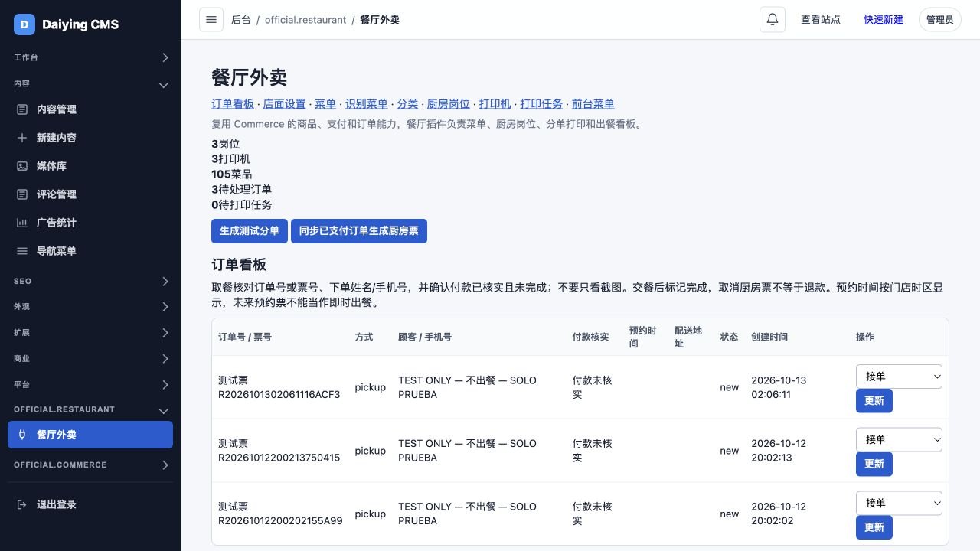The image size is (980, 551).
Task: Click the 管理员 account button
Action: tap(940, 20)
